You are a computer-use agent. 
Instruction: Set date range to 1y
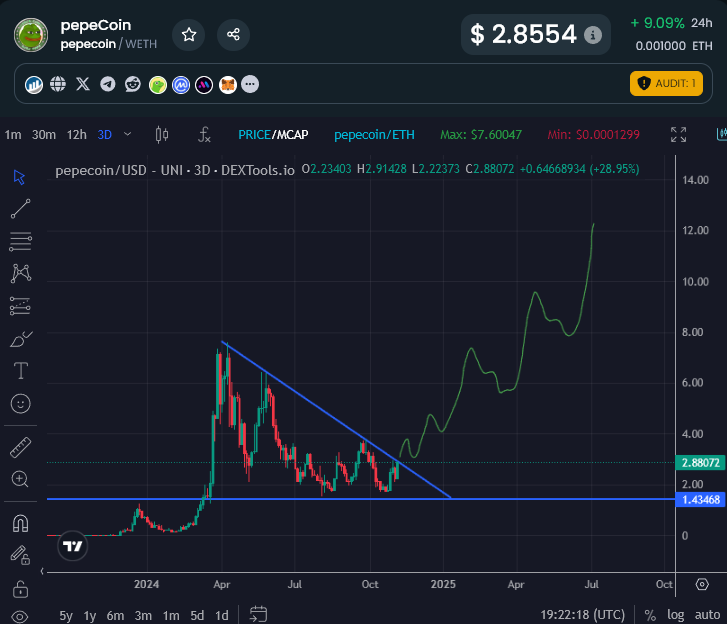tap(89, 616)
